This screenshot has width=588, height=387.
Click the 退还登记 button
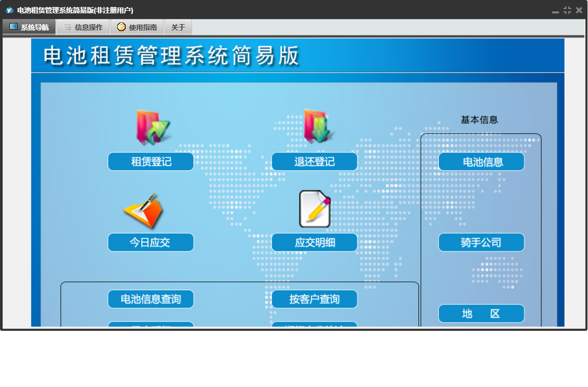[x=314, y=162]
